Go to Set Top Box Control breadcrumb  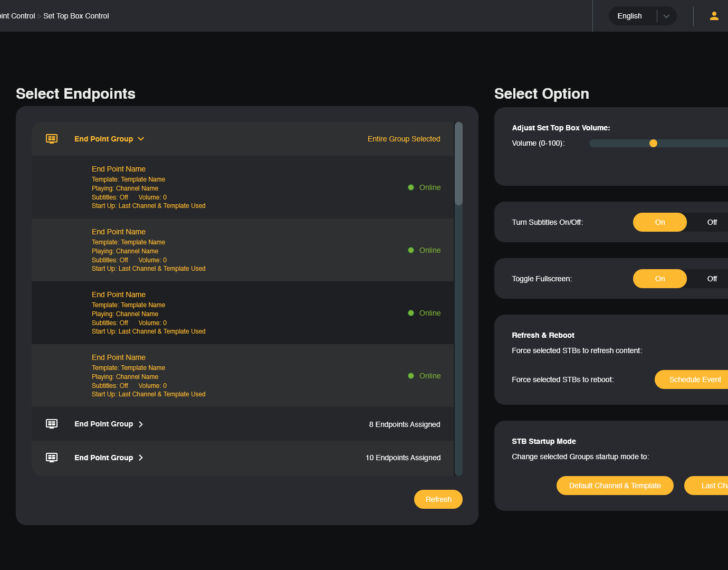click(76, 16)
